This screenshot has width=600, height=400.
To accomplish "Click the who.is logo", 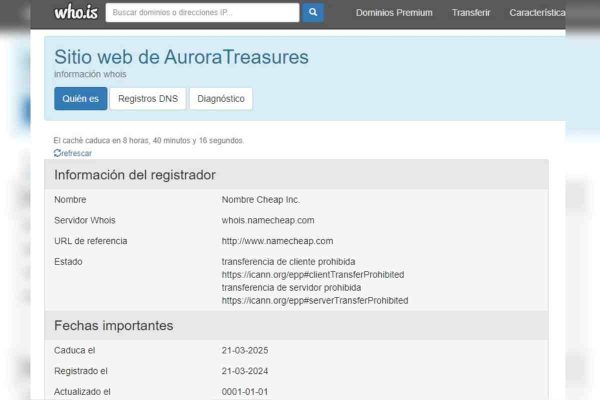I will [x=74, y=13].
